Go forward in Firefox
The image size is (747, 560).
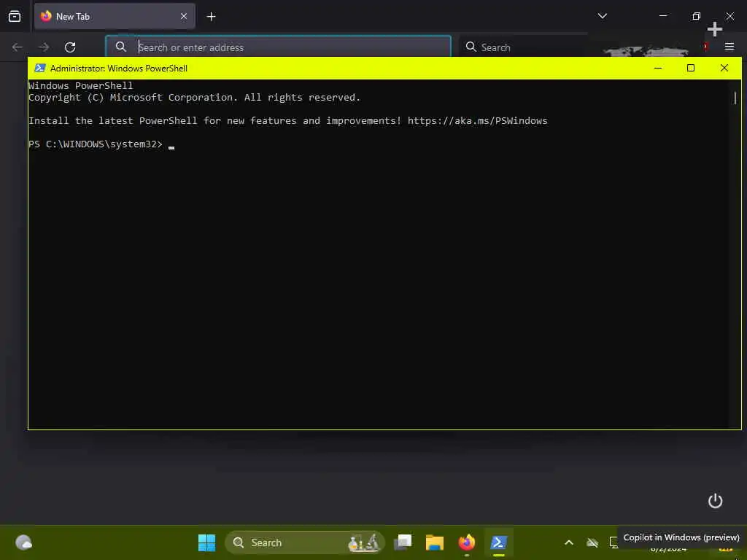click(44, 47)
